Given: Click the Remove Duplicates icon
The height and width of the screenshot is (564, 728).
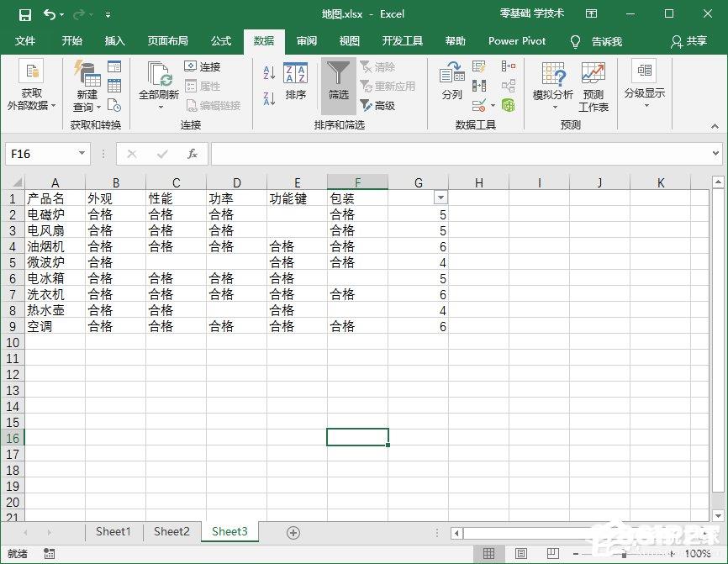Looking at the screenshot, I should [x=478, y=86].
